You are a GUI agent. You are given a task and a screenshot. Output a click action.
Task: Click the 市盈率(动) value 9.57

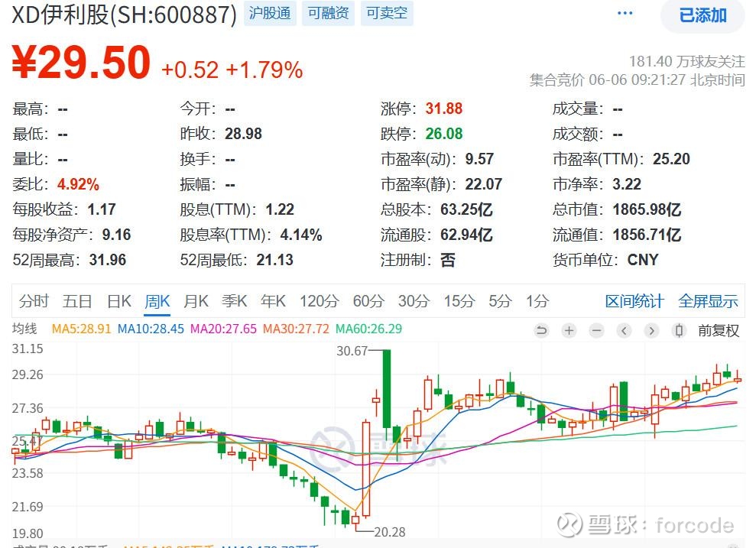(x=479, y=159)
